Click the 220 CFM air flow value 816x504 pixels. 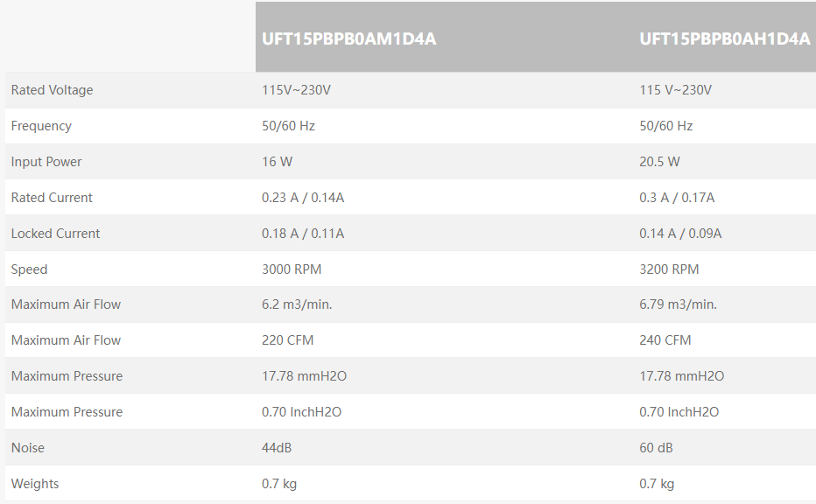(x=287, y=340)
